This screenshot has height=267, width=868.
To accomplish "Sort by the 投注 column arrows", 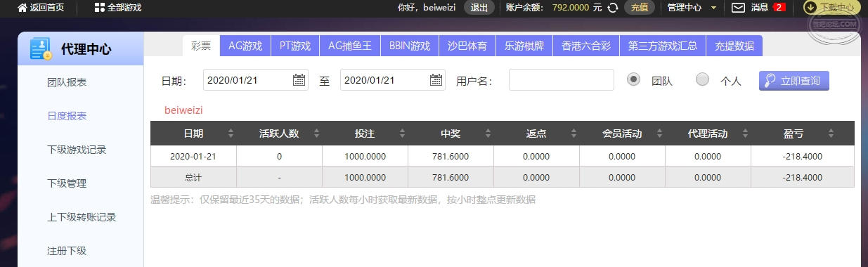I will 402,133.
